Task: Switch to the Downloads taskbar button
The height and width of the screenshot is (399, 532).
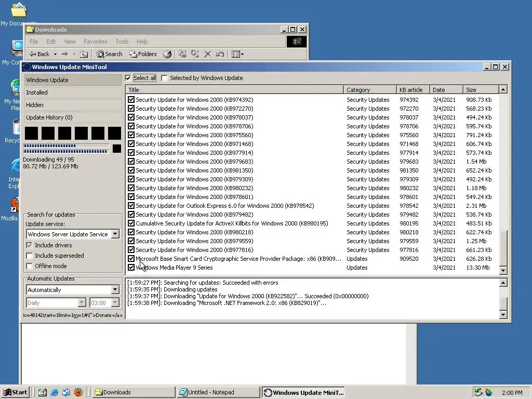Action: pyautogui.click(x=134, y=392)
